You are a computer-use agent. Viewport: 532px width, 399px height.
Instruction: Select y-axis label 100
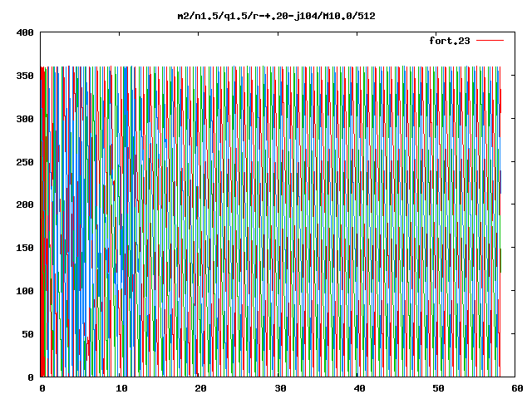[x=25, y=291]
